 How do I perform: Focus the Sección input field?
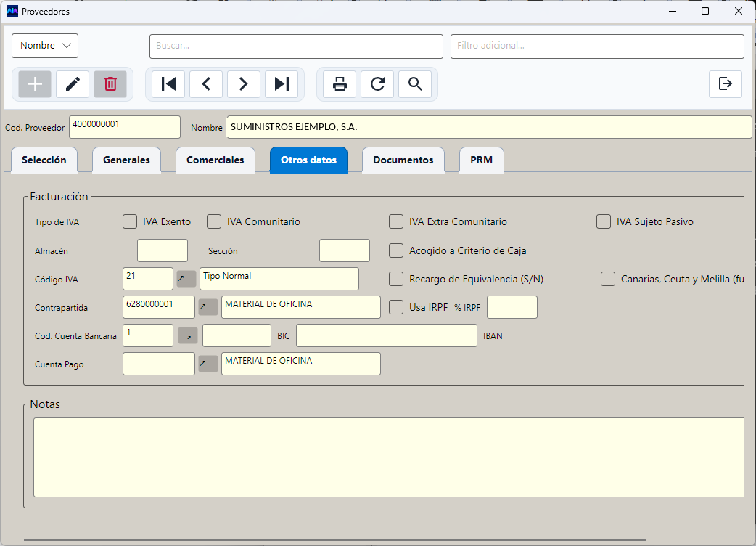(344, 250)
